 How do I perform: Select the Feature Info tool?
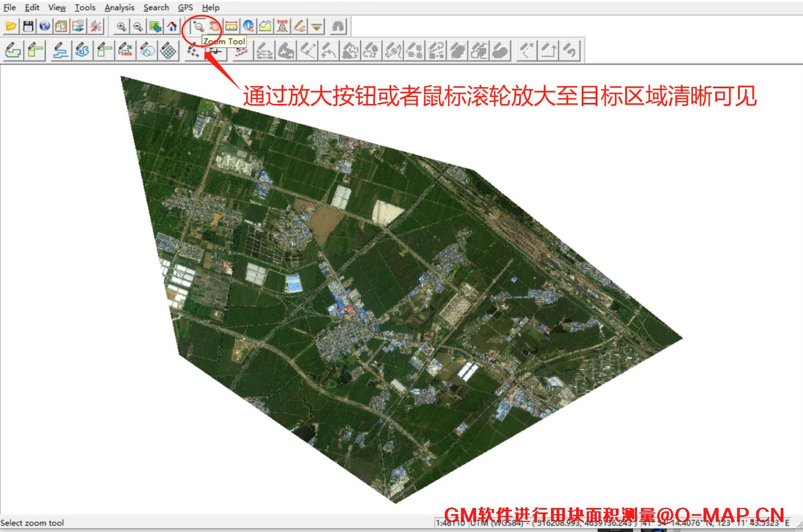pyautogui.click(x=248, y=26)
